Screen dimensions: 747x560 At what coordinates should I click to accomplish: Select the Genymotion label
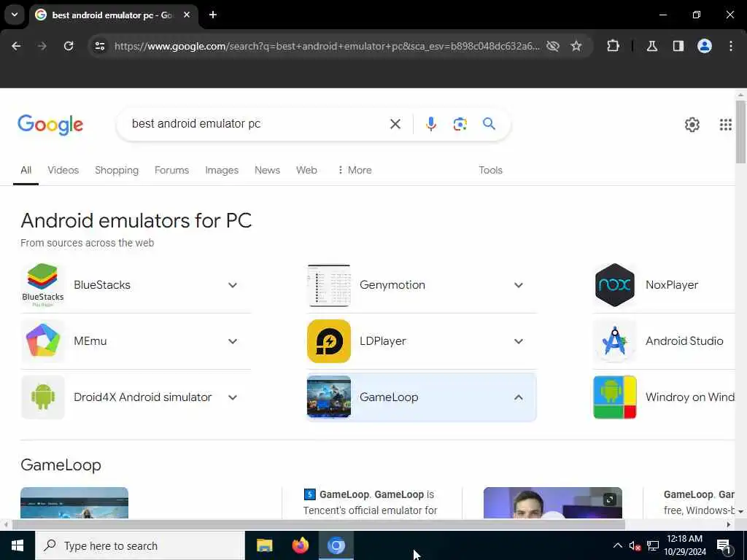tap(392, 285)
